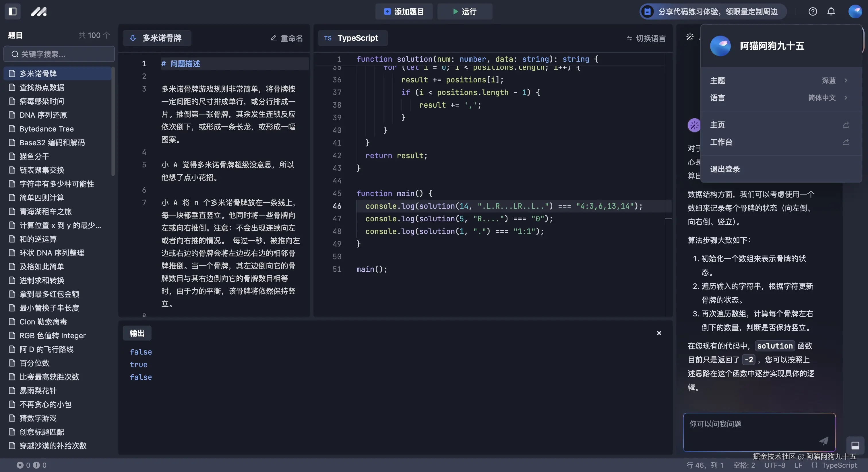
Task: Click the help question mark icon
Action: coord(813,11)
